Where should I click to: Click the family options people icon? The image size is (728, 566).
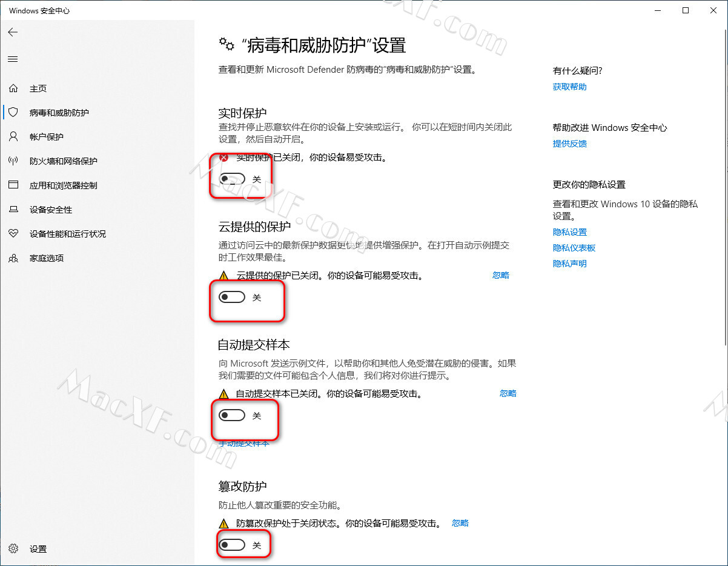(13, 258)
